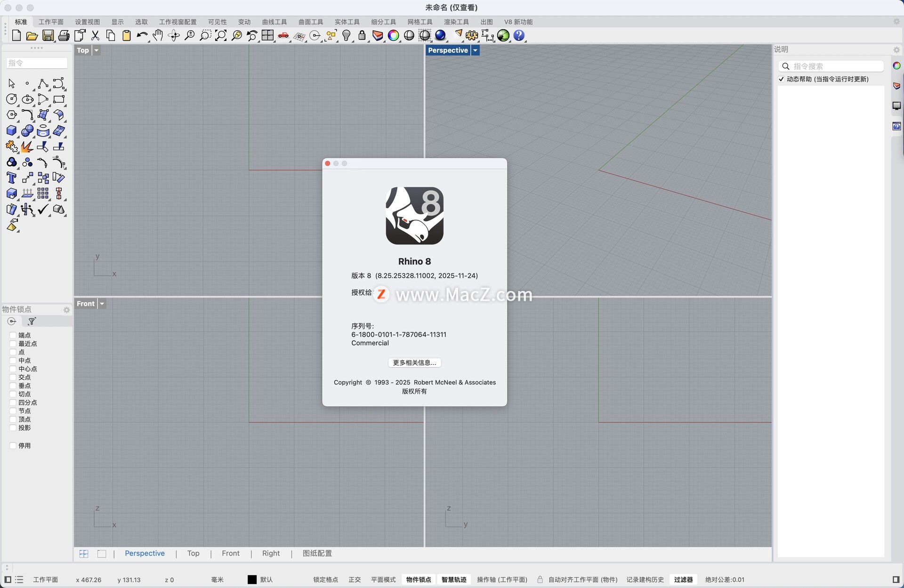Enable the 端点 object snap checkbox
Screen dimensions: 904x588
click(13, 335)
